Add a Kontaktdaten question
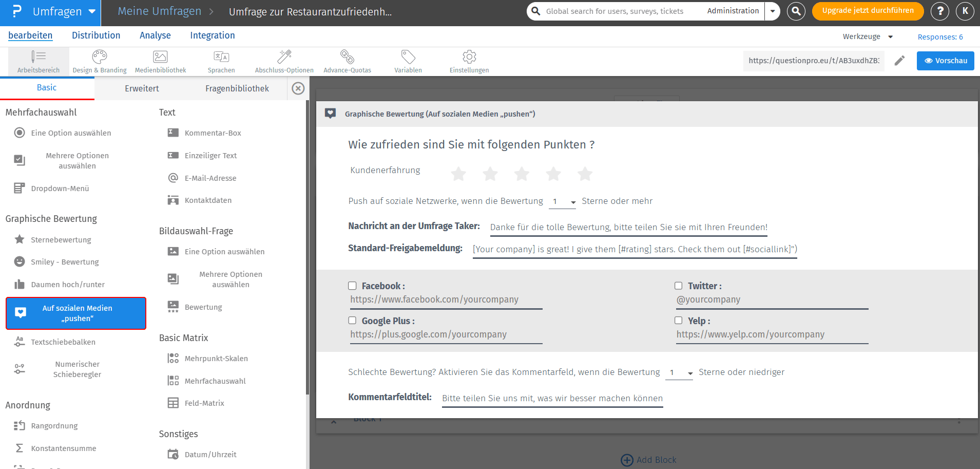Screen dimensions: 980x469 tap(200, 200)
